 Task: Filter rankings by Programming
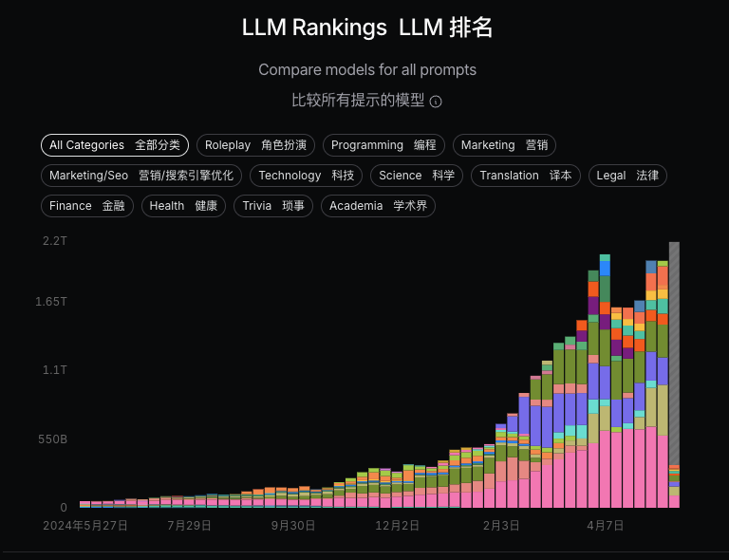point(383,145)
